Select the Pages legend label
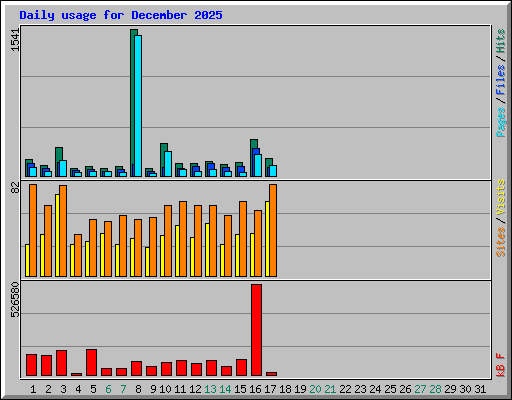Viewport: 512px width, 400px height. point(501,122)
